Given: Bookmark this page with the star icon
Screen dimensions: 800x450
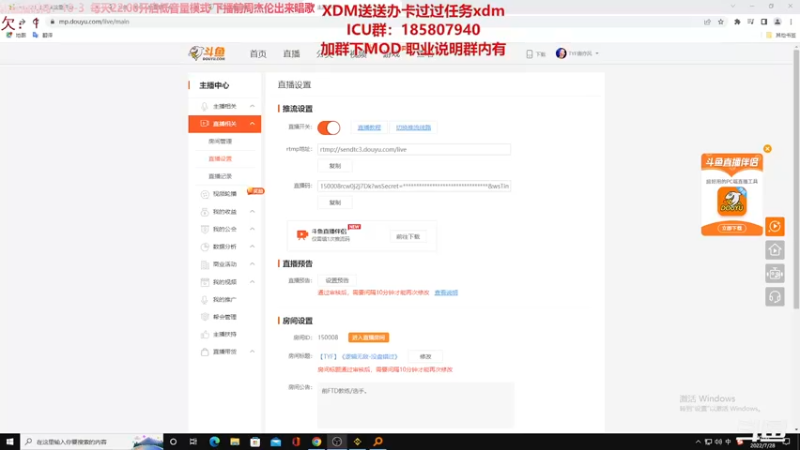Looking at the screenshot, I should pos(720,22).
